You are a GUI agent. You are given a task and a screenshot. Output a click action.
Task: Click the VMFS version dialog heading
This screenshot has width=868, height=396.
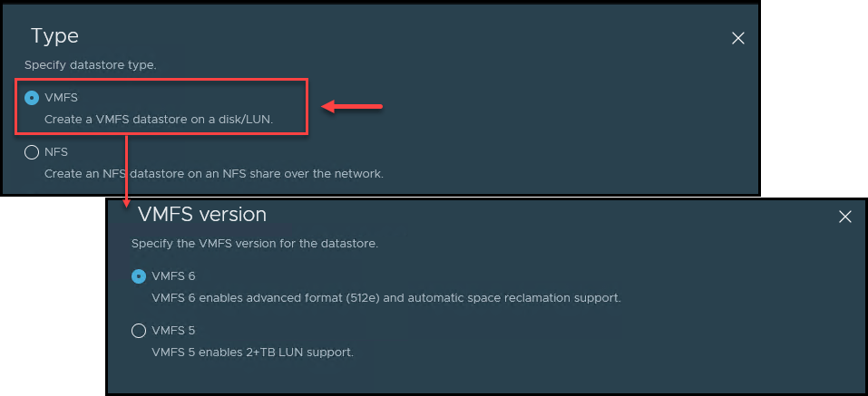[202, 215]
